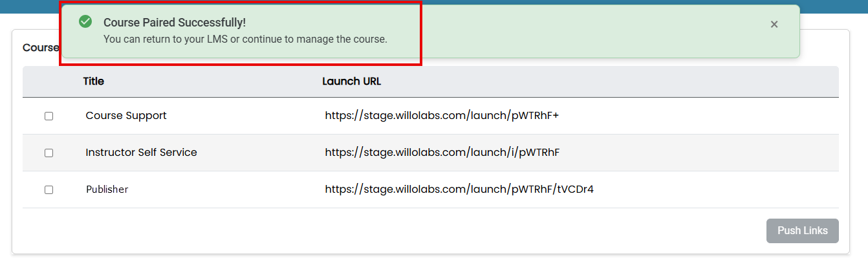Dismiss the Course Paired Successfully notification
868x271 pixels.
click(774, 24)
